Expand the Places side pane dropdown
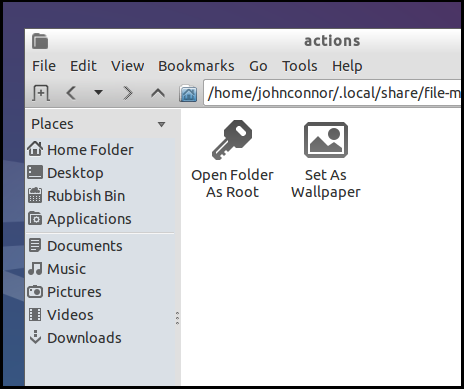Screen dimensions: 464x389 (161, 124)
